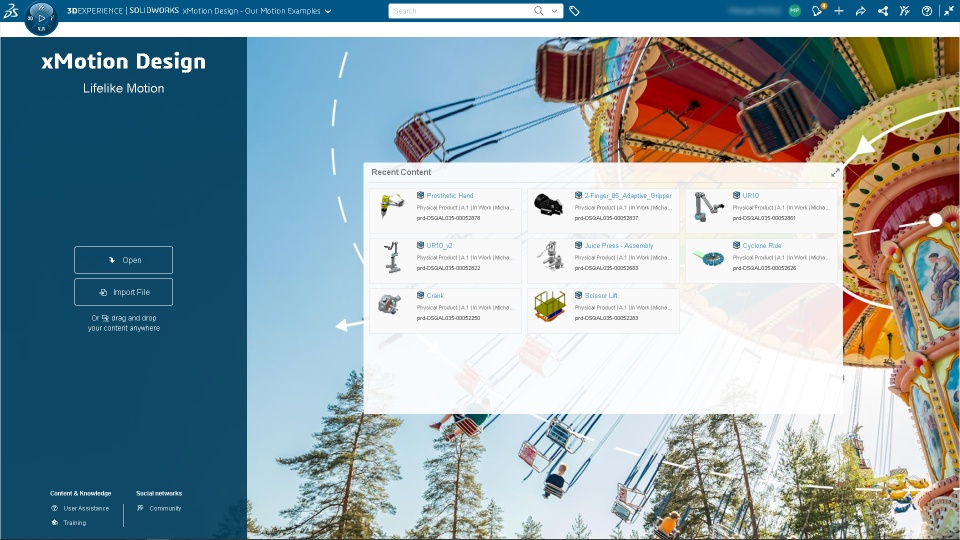Viewport: 960px width, 540px height.
Task: Click the UR10_v2 thumbnail image
Action: 392,257
